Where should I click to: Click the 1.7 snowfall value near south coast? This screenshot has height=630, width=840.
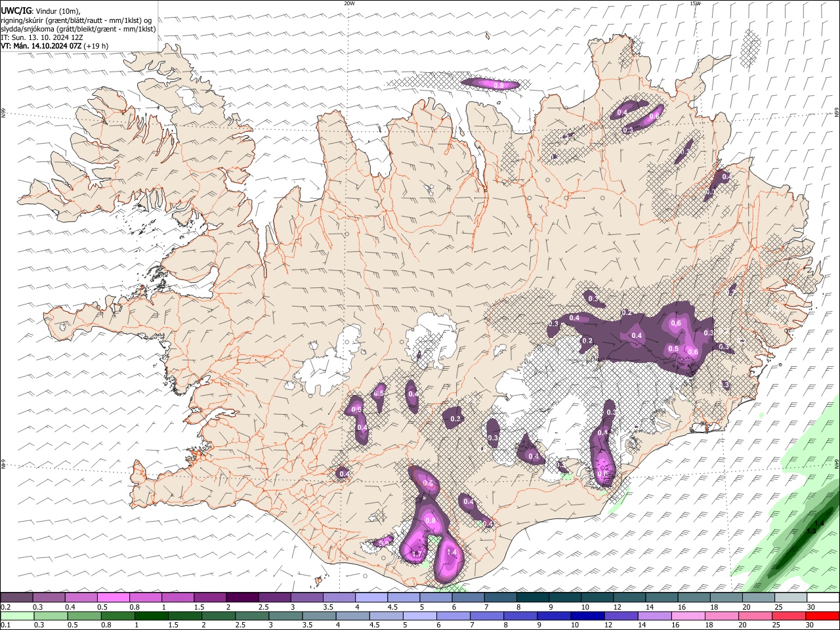[417, 555]
